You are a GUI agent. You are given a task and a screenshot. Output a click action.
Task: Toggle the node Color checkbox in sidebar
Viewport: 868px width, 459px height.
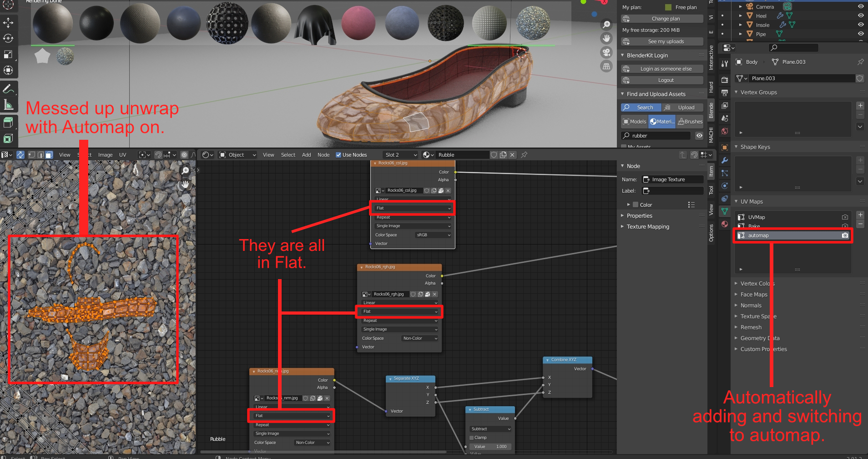click(x=636, y=205)
